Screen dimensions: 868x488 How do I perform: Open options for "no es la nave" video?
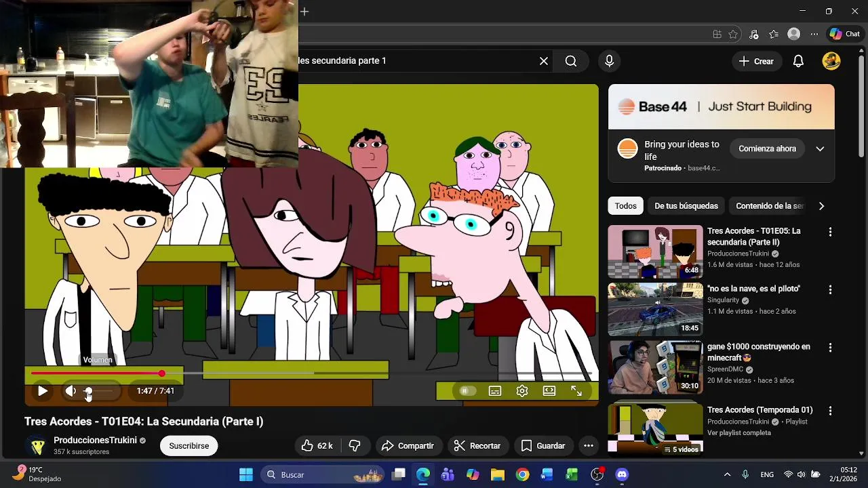[830, 289]
